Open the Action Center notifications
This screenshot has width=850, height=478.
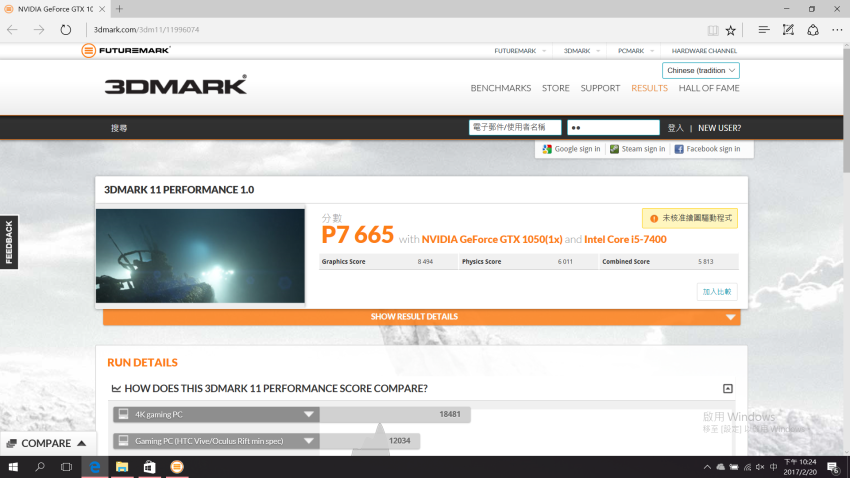[x=834, y=467]
